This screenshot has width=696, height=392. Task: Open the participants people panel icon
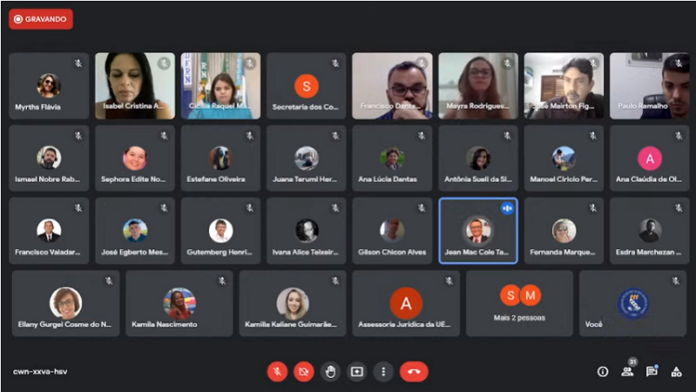627,372
